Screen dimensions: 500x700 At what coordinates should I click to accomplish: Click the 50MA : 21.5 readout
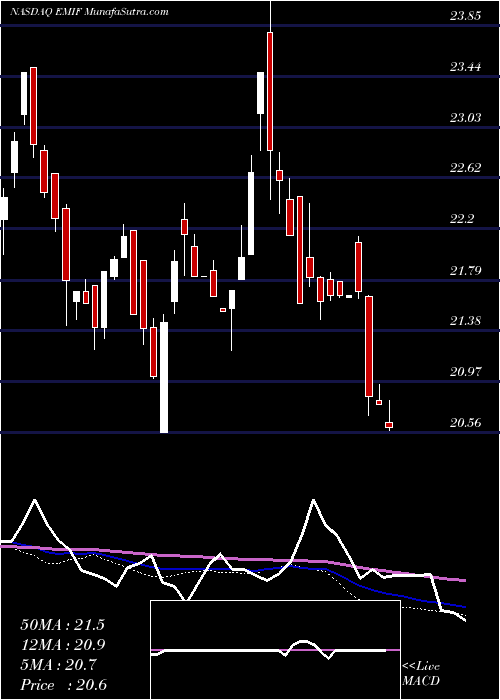62,625
